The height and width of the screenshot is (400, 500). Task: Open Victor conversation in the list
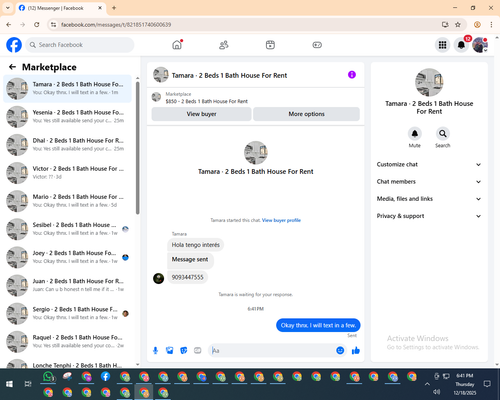pos(67,173)
